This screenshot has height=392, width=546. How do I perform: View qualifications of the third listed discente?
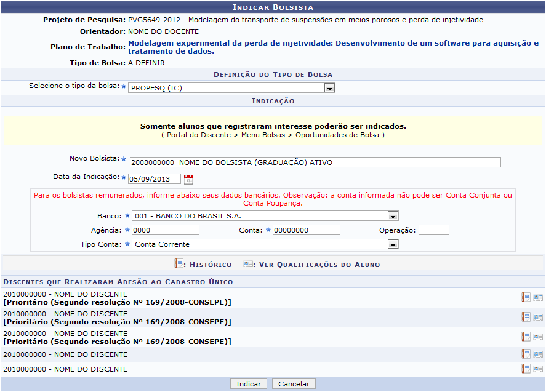pos(538,337)
